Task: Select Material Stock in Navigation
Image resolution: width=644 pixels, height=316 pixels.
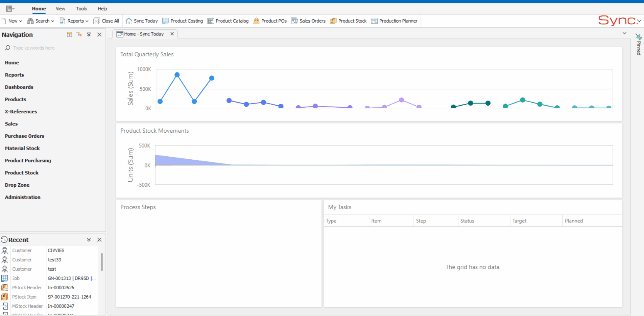Action: click(x=22, y=148)
